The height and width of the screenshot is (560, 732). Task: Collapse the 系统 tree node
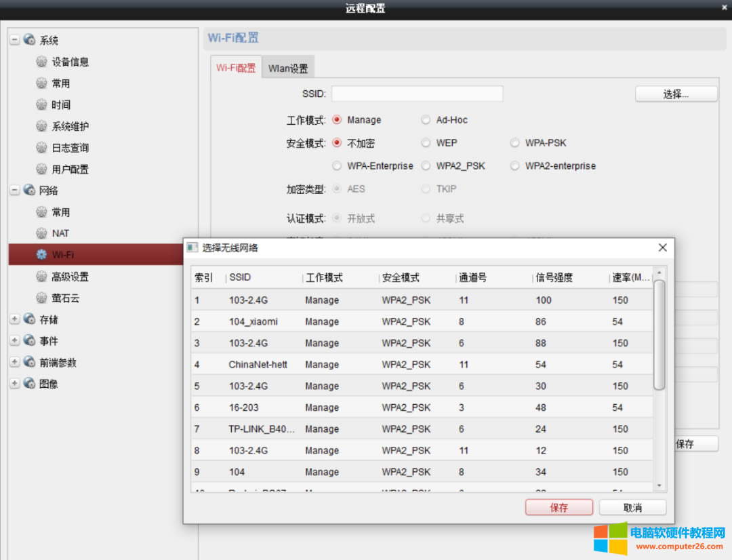15,40
